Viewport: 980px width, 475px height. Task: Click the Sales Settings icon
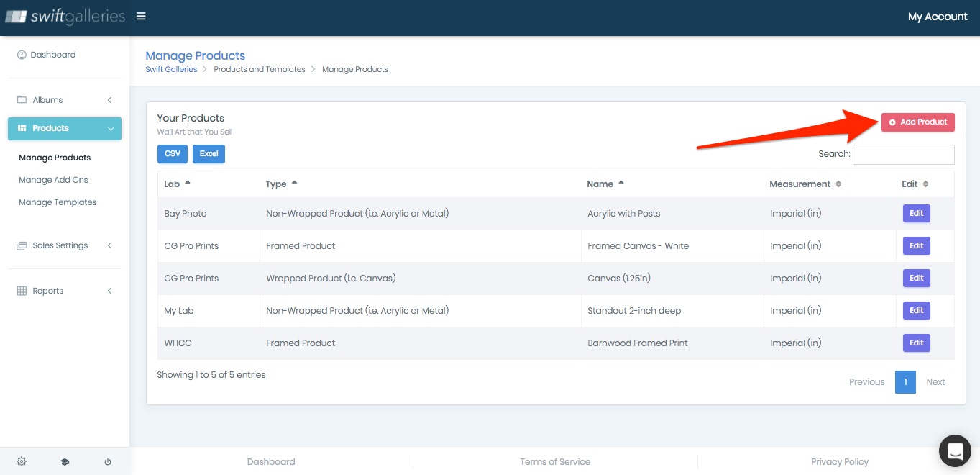22,245
